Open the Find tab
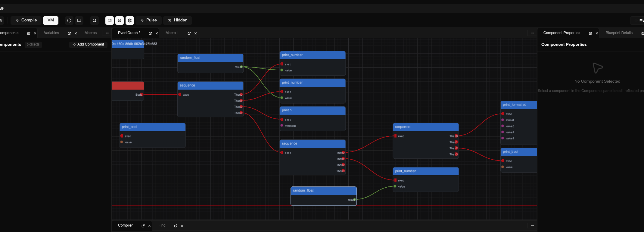Screen dimensions: 644x232 162,225
